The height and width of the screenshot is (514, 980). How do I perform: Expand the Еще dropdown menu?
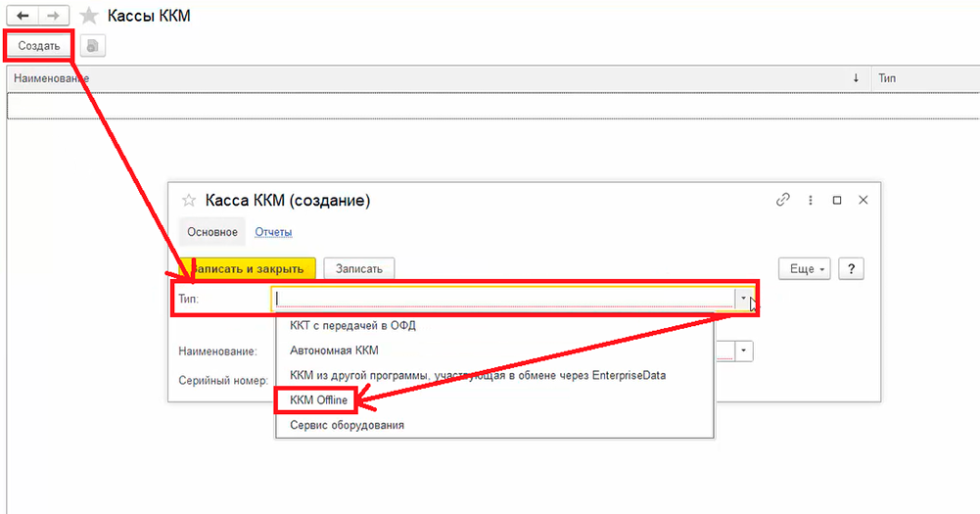tap(804, 268)
